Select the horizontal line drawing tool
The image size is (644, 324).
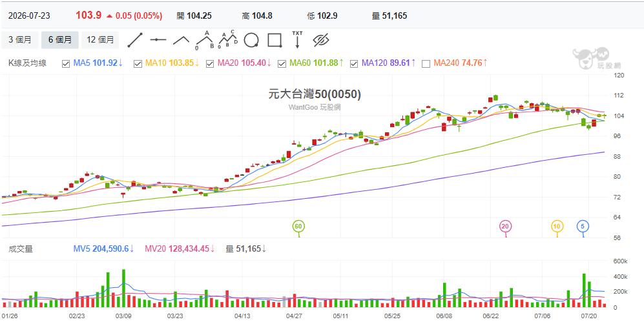[158, 40]
